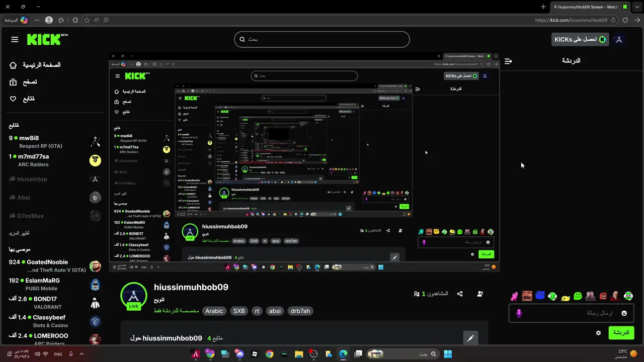The image size is (644, 362).
Task: Insert the facepalm person emote
Action: [x=590, y=296]
